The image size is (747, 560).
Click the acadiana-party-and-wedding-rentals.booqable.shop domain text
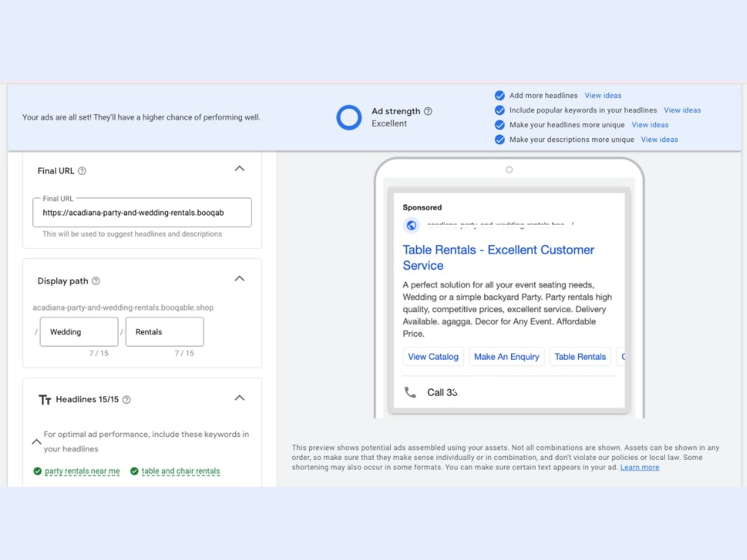click(x=123, y=308)
